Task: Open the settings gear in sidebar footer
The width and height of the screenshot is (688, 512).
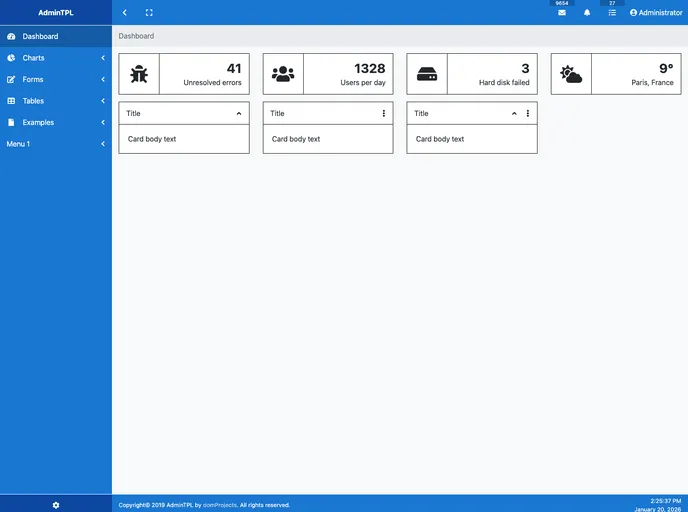Action: point(56,505)
